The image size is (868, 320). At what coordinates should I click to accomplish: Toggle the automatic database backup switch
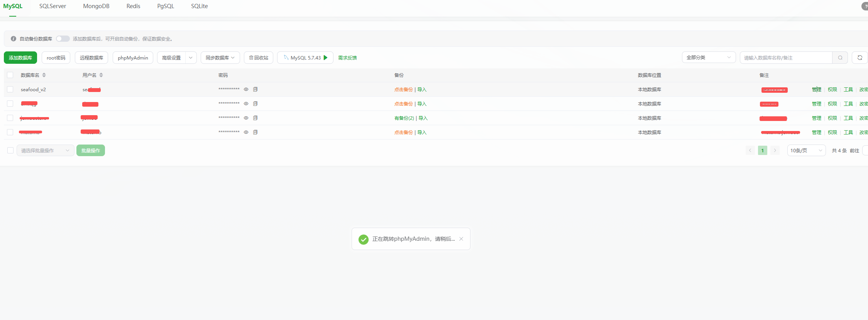63,39
